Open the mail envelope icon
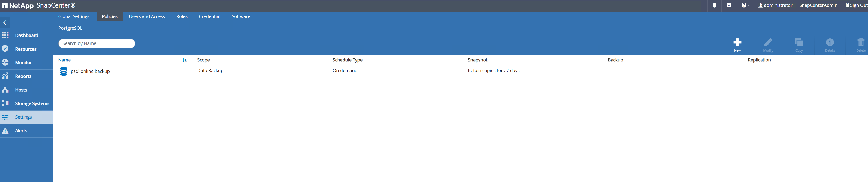 [x=729, y=5]
